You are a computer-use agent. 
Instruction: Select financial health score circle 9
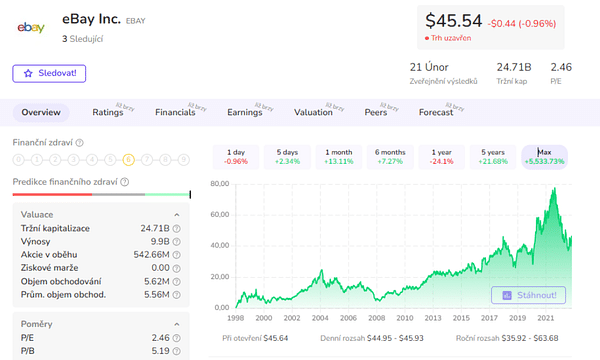tap(184, 160)
